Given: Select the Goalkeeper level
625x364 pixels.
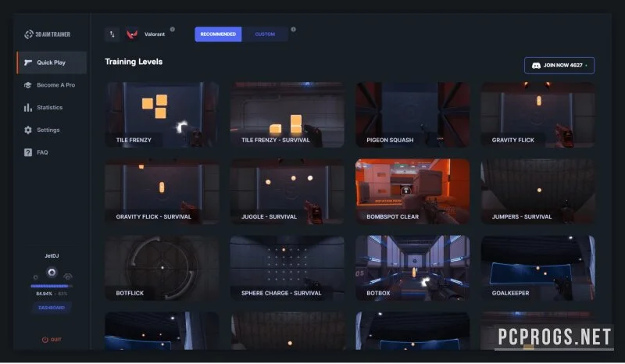Looking at the screenshot, I should tap(537, 268).
